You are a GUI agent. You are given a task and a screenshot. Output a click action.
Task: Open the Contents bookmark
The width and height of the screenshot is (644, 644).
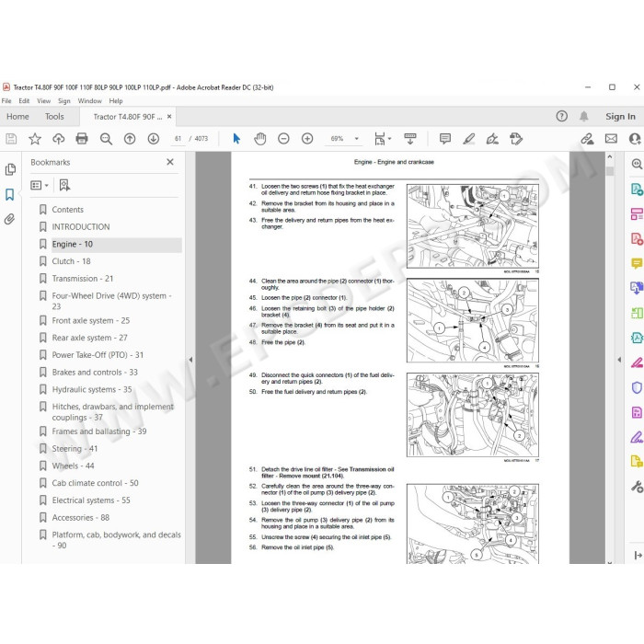[x=68, y=210]
